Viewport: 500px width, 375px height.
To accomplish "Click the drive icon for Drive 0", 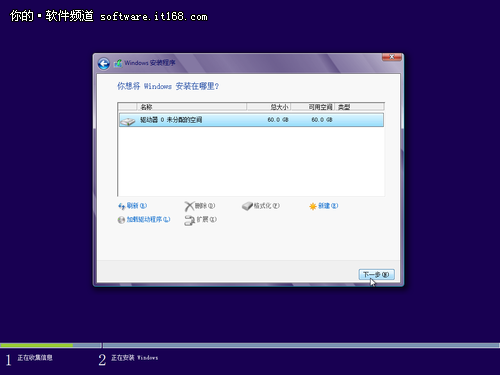I will pos(128,121).
